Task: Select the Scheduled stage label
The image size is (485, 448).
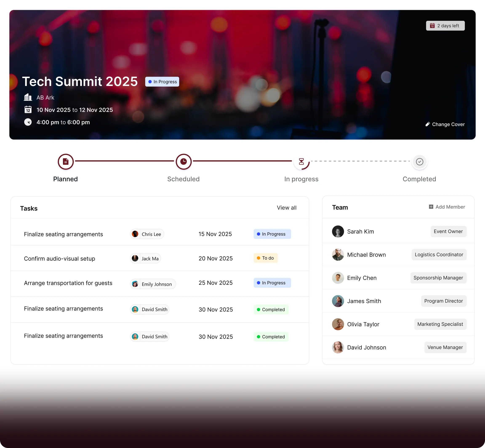Action: (x=183, y=179)
